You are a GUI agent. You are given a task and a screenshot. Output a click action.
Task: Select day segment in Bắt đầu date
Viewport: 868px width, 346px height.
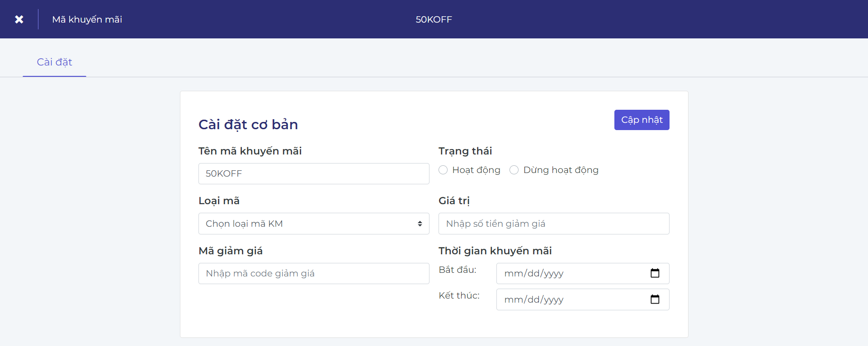[x=533, y=274]
